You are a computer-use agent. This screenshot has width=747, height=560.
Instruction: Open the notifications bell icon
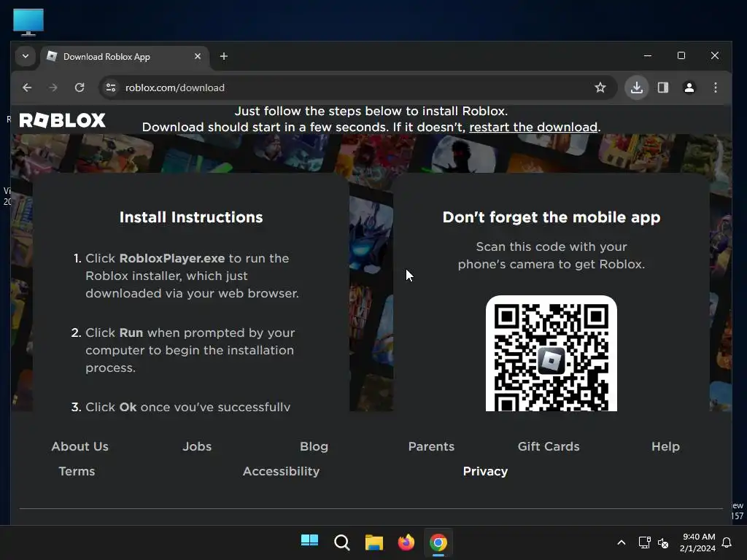pos(727,542)
